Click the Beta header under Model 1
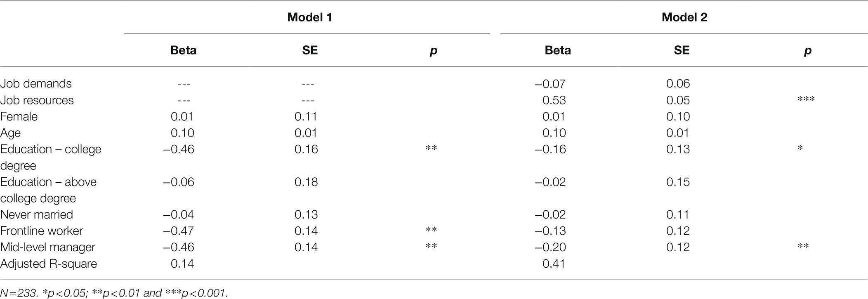This screenshot has width=868, height=299. pyautogui.click(x=183, y=50)
